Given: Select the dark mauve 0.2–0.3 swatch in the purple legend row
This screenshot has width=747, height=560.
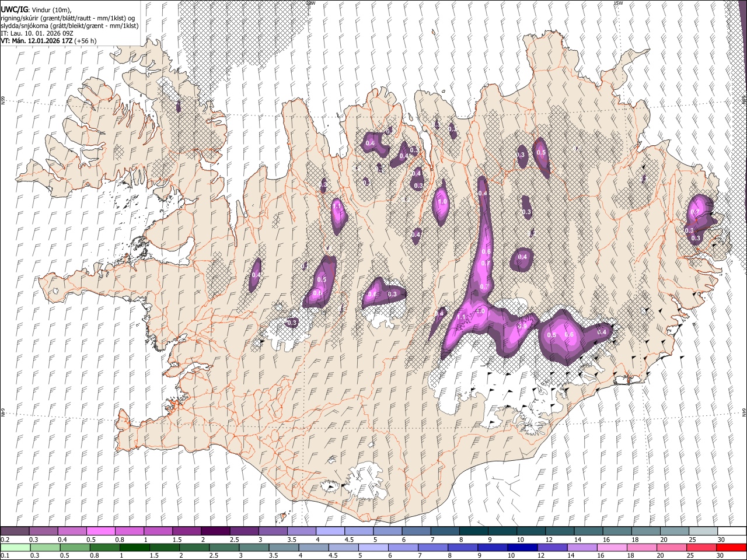Looking at the screenshot, I should tap(15, 531).
